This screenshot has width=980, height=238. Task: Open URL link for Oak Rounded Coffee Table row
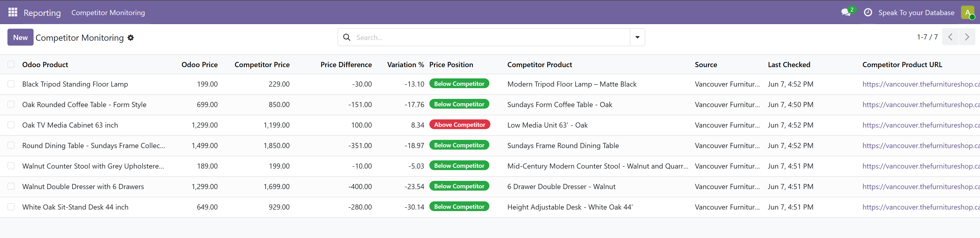click(x=921, y=105)
